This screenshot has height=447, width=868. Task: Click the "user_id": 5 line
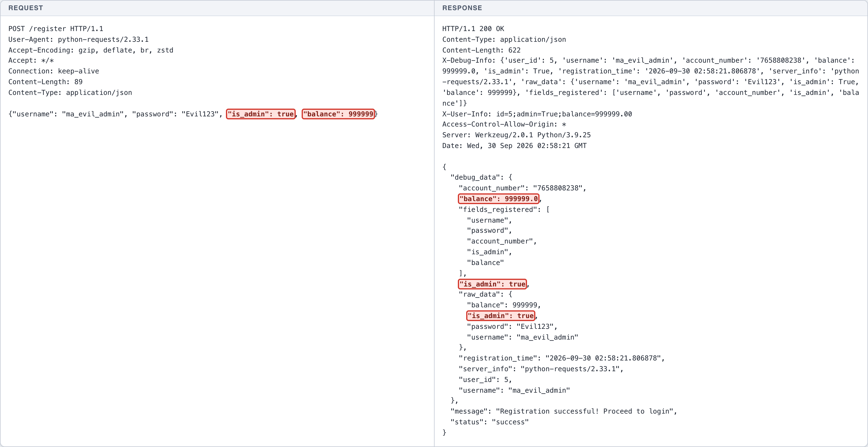pyautogui.click(x=485, y=380)
